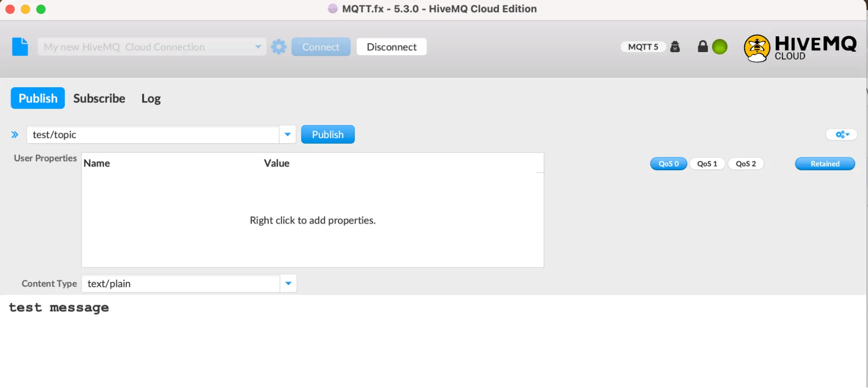Click the HiveMQ Cloud bee logo

pos(757,48)
